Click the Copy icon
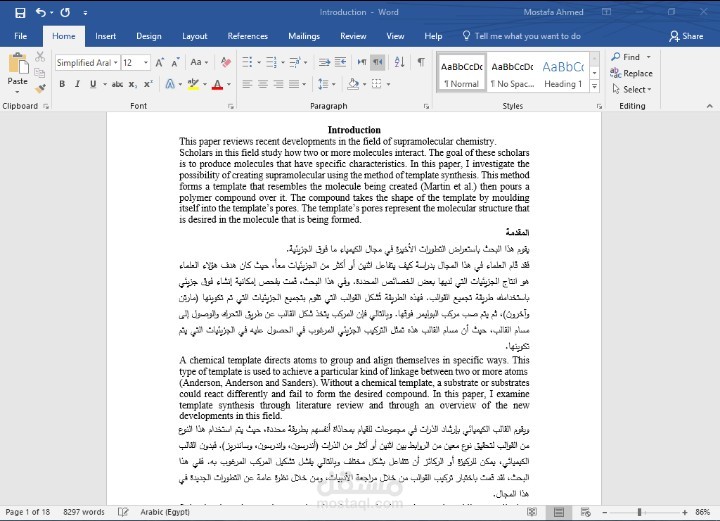This screenshot has width=720, height=521. tap(40, 73)
